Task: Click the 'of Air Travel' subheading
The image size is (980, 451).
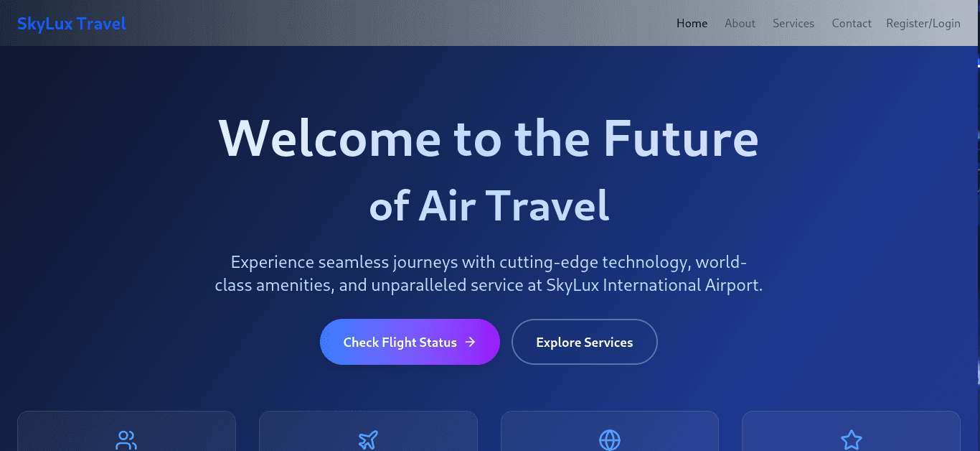Action: [489, 205]
